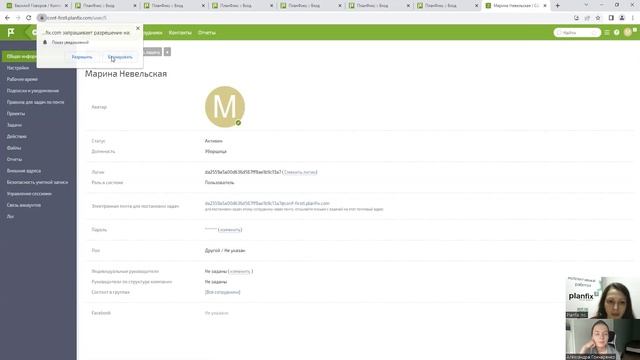
Task: Click the Пользователь role value
Action: [x=220, y=182]
